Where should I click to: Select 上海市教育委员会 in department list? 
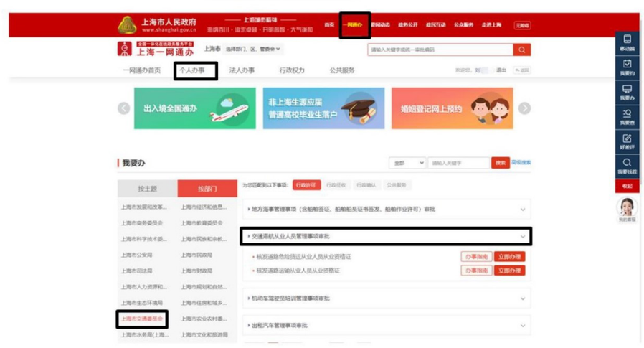tap(202, 223)
